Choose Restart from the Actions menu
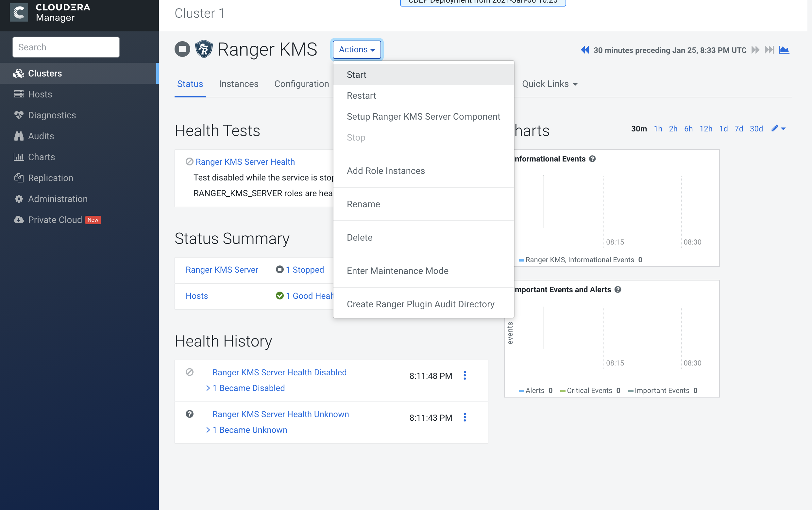 coord(424,95)
